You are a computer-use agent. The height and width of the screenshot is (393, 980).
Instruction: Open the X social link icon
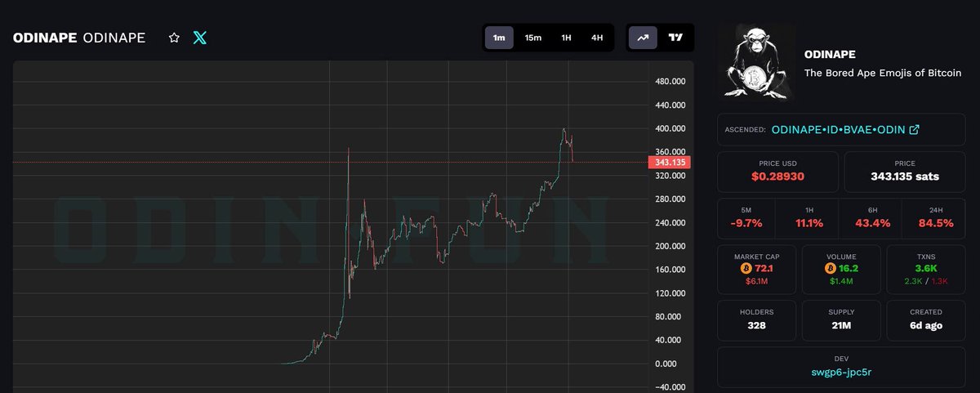coord(200,38)
